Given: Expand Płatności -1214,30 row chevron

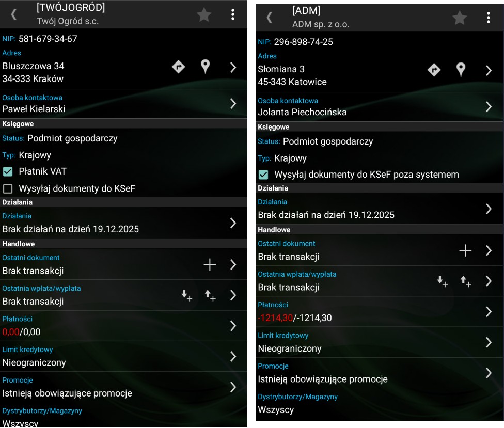Looking at the screenshot, I should pyautogui.click(x=489, y=312).
